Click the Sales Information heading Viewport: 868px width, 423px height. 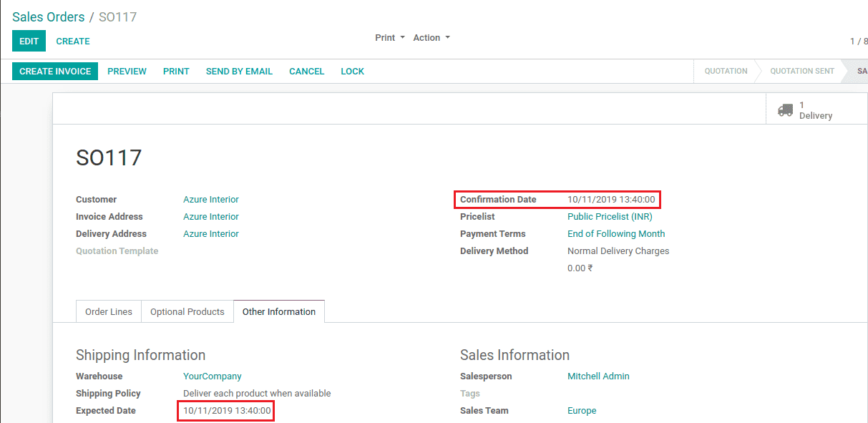(x=515, y=355)
